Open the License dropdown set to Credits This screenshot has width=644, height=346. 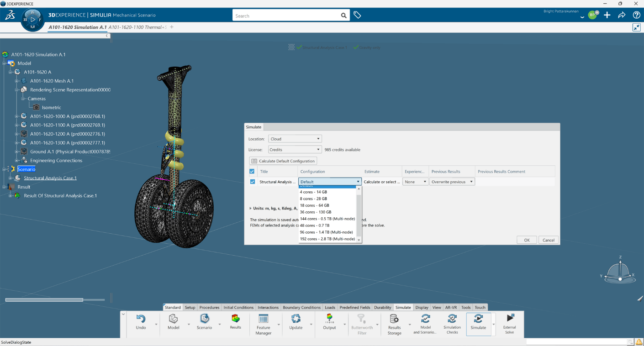click(x=295, y=150)
